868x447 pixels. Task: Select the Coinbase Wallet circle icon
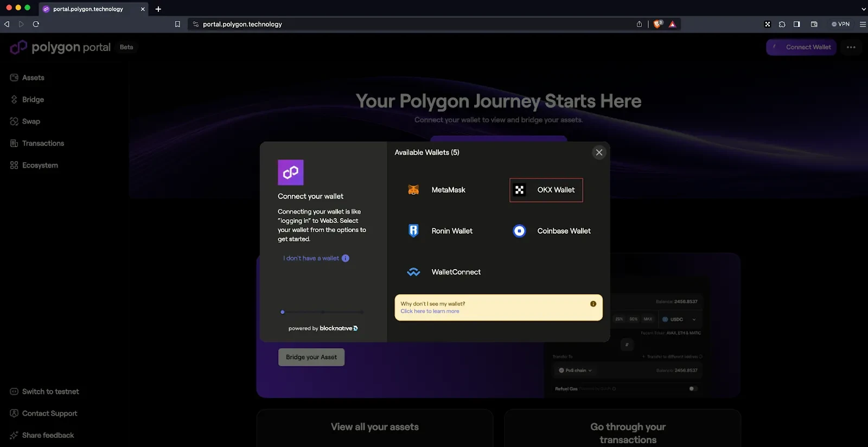pos(519,231)
